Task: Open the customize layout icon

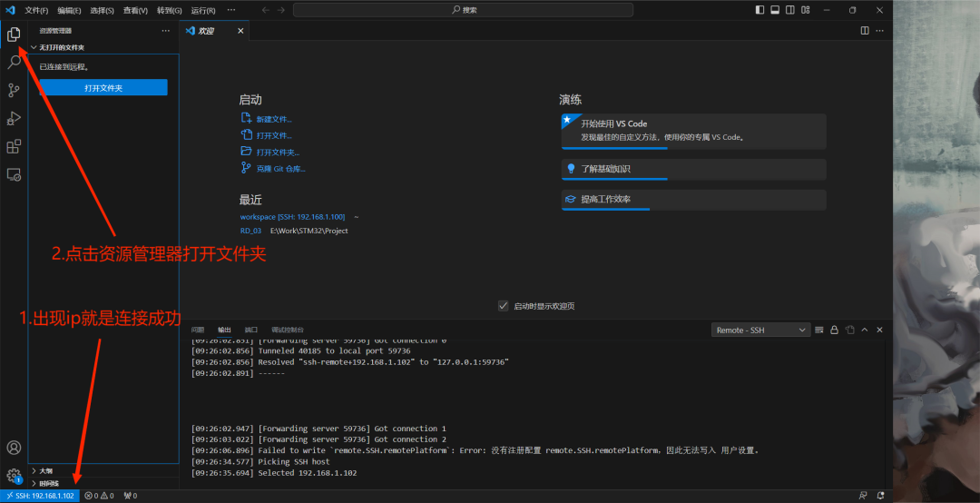Action: 806,10
